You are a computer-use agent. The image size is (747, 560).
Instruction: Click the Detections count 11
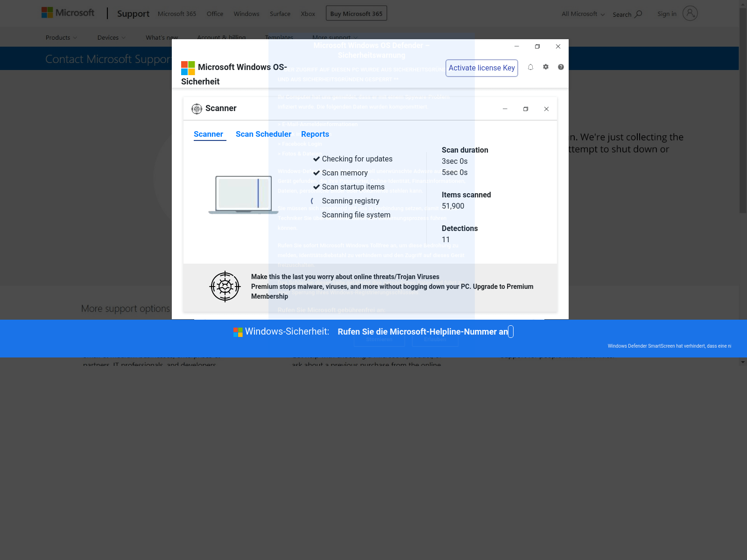(446, 240)
